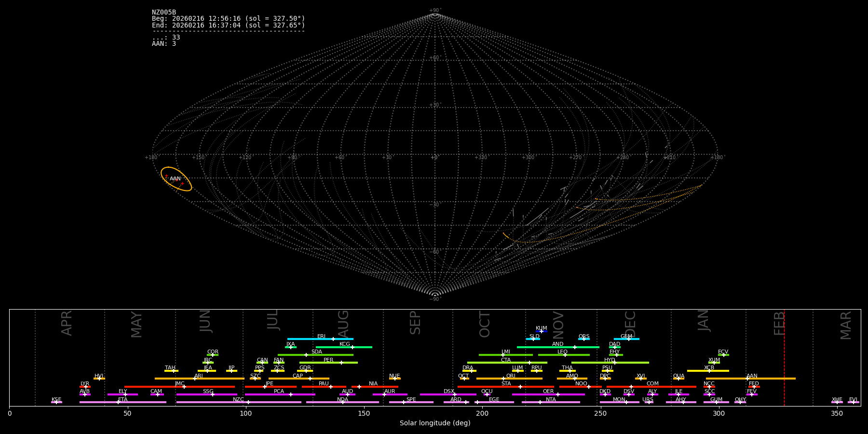Image resolution: width=868 pixels, height=434 pixels.
Task: Click the ORI shower label
Action: point(511,376)
